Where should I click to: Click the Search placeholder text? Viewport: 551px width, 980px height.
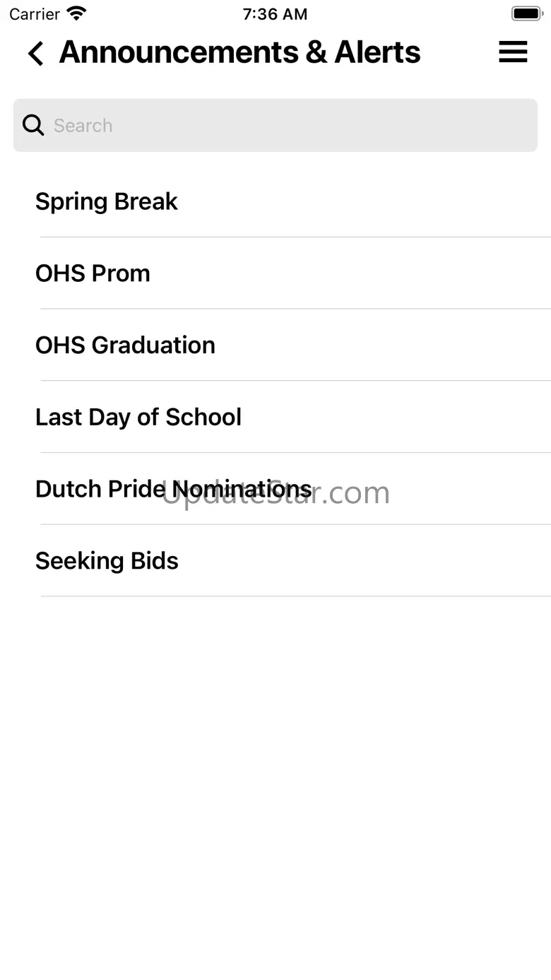(x=83, y=125)
